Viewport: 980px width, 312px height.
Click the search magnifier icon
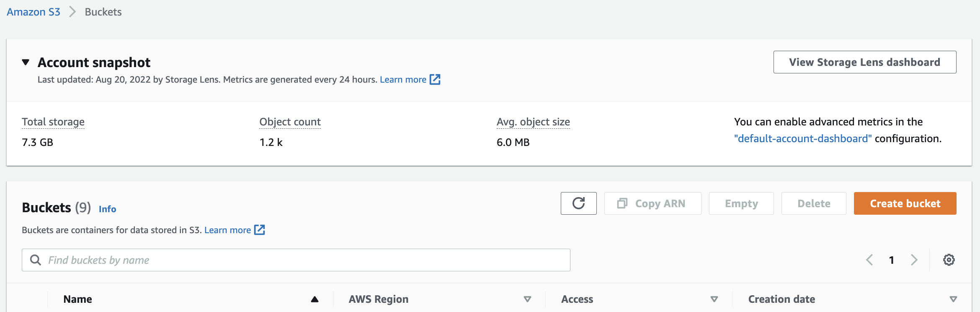click(x=36, y=260)
